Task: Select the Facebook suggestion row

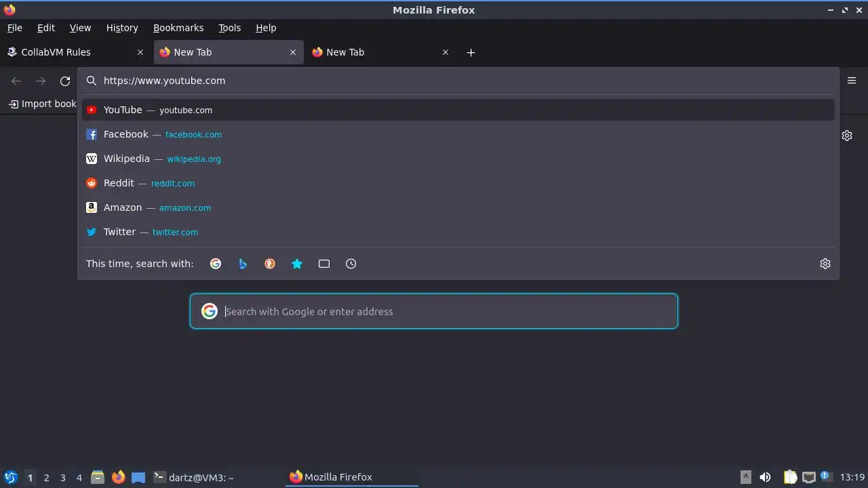Action: pos(458,134)
